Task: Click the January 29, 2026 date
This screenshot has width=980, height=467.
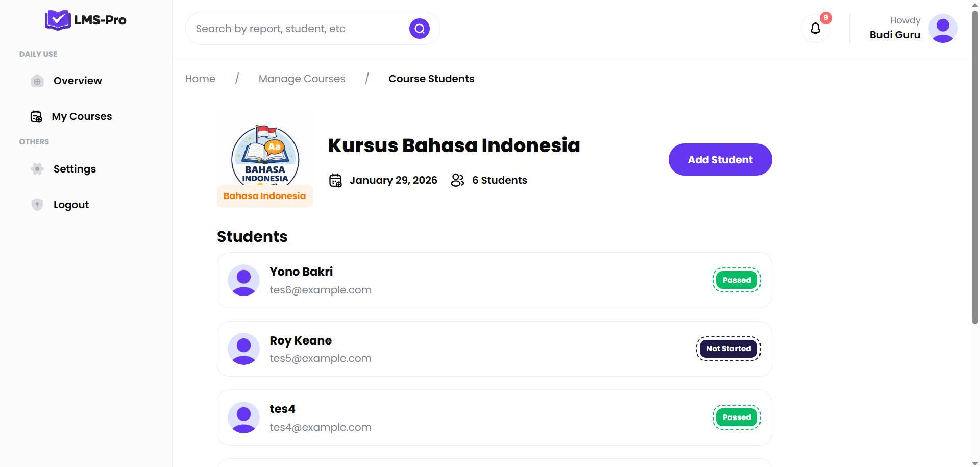Action: pyautogui.click(x=394, y=180)
